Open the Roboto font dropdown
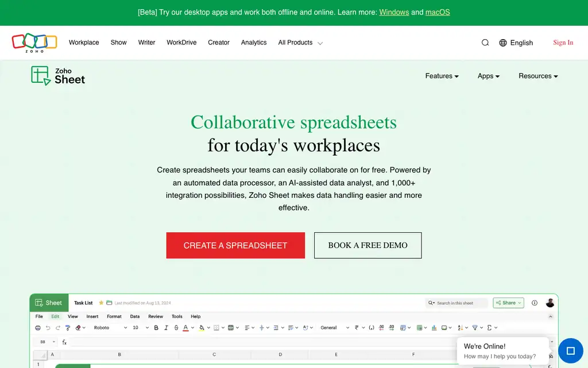This screenshot has height=368, width=588. (x=110, y=327)
